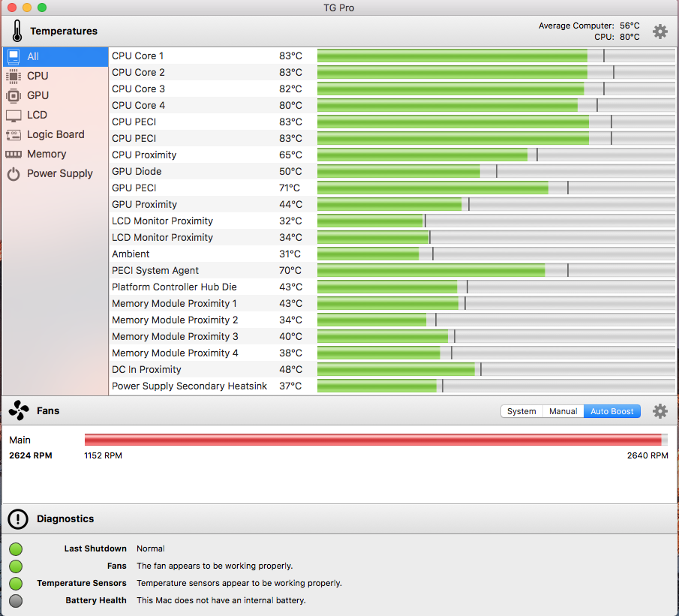Select the CPU Core 1 row label
The width and height of the screenshot is (679, 616).
point(137,56)
